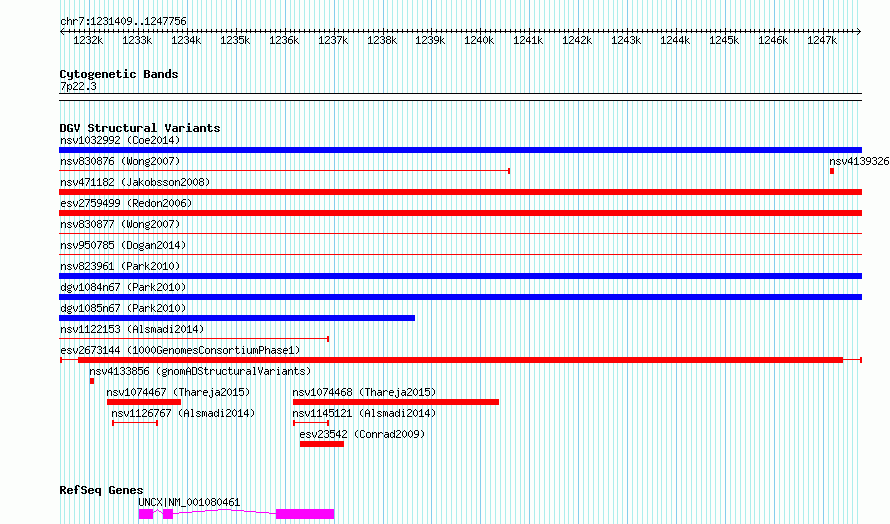Select the nsv1074467 (Thareja2015) red bar
The image size is (890, 524).
pos(144,402)
